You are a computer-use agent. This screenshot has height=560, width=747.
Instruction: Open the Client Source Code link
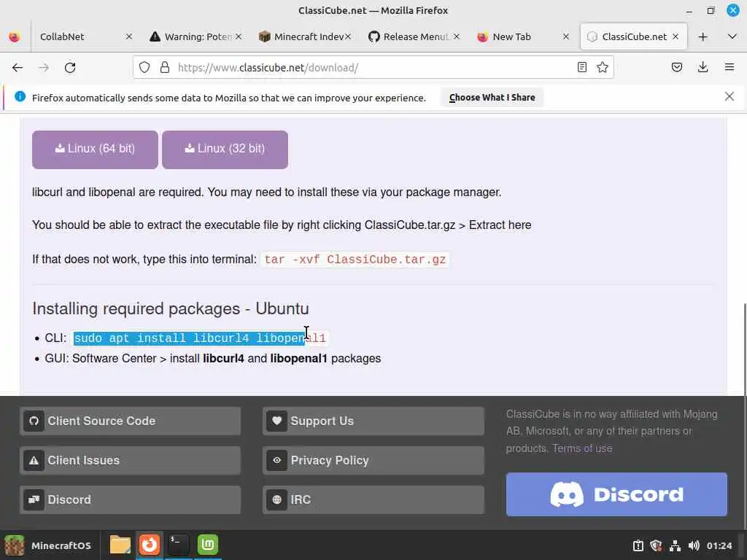click(130, 421)
